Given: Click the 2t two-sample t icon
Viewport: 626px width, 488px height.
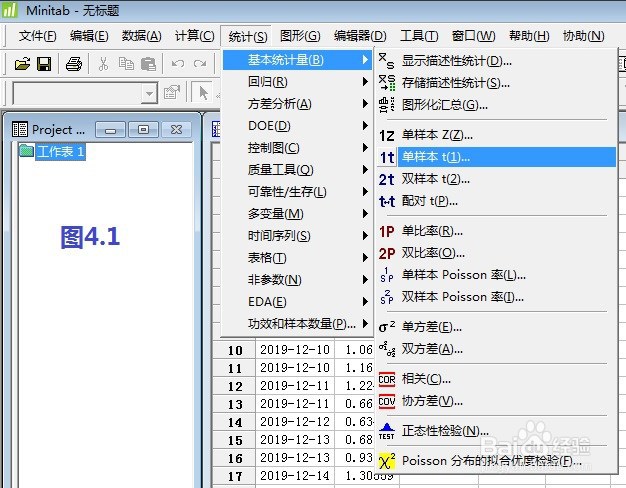Looking at the screenshot, I should [386, 179].
